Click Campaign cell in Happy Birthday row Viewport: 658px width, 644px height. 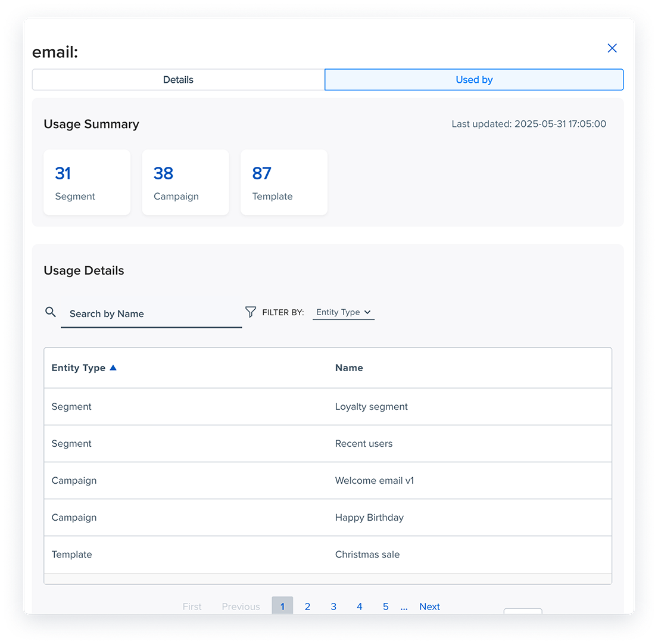click(74, 518)
